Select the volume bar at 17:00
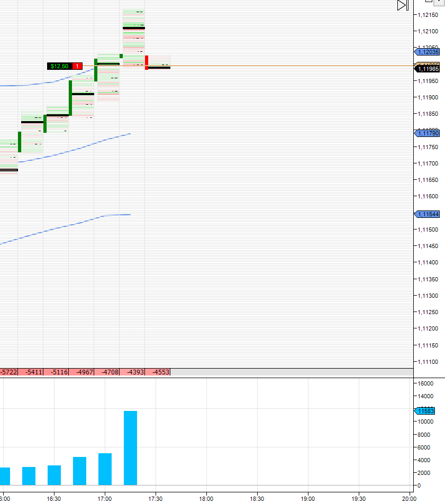 click(105, 469)
